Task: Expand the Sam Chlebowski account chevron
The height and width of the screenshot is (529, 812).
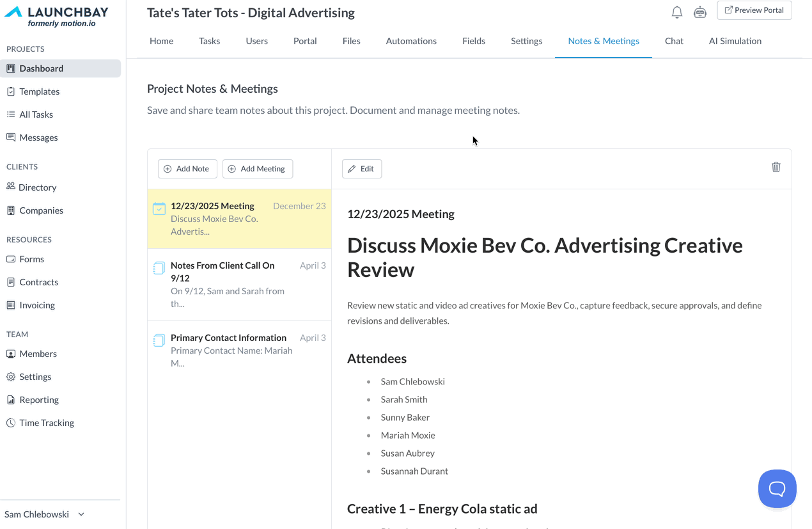Action: point(81,514)
